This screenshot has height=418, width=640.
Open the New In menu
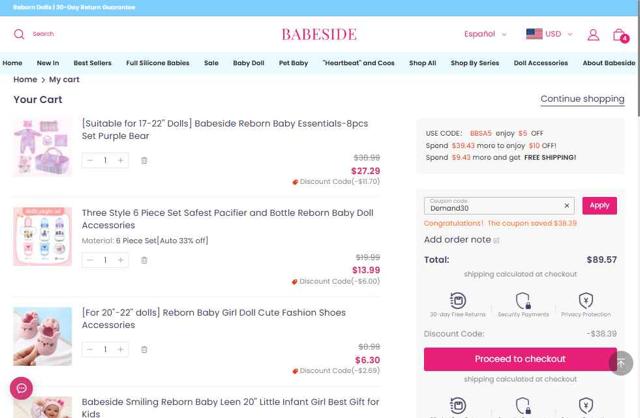(x=48, y=63)
